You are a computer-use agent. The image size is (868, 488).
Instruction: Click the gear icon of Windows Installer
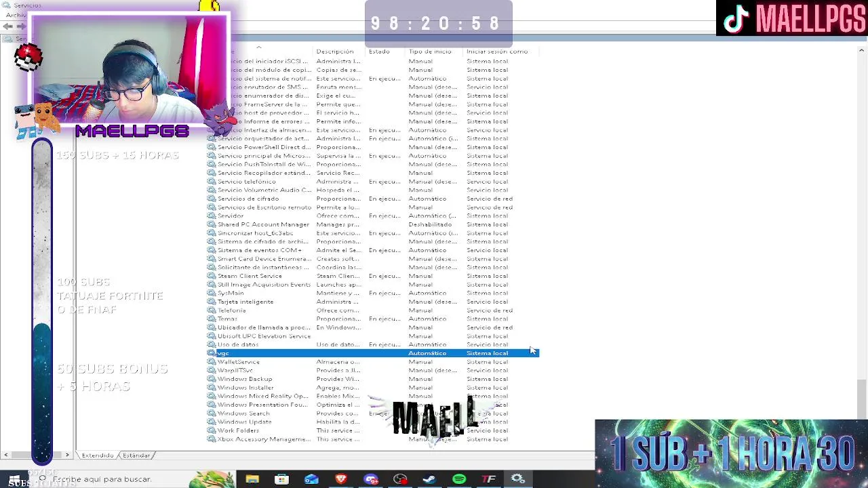212,388
